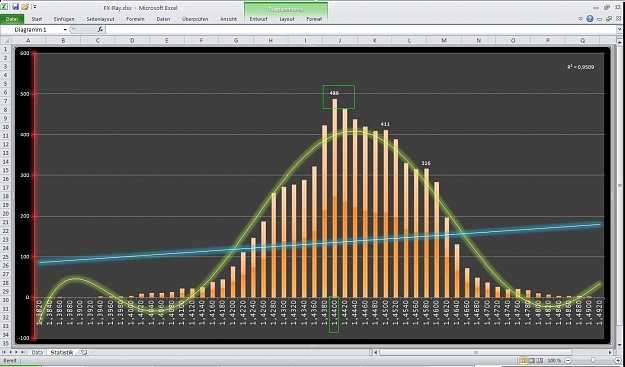Save the workbook with the floppy disk icon
This screenshot has width=625, height=367.
pos(16,7)
